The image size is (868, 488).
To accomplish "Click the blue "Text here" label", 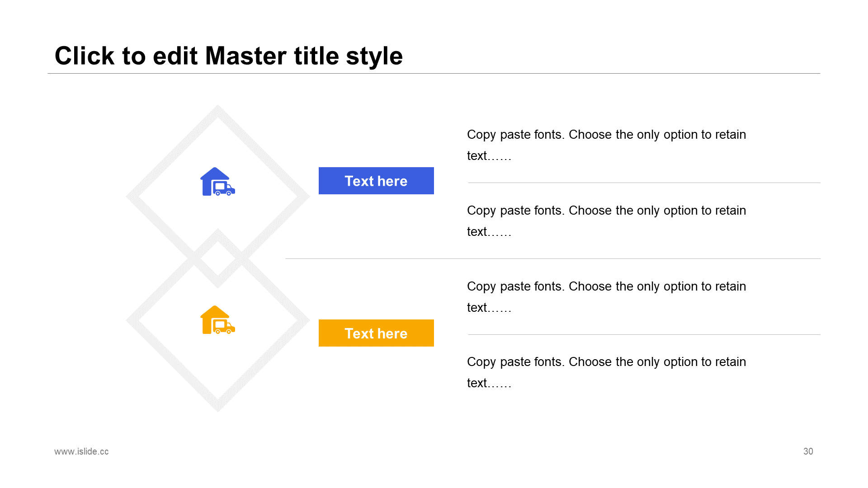I will [376, 181].
